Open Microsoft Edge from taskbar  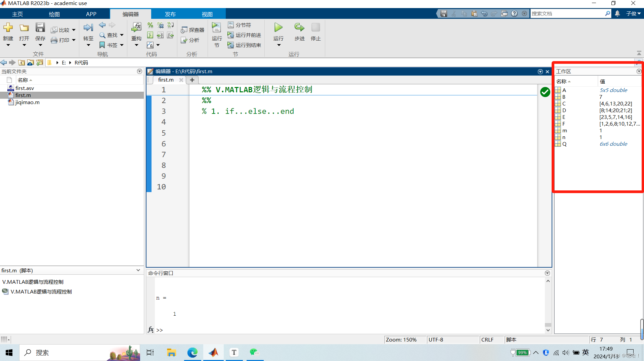192,352
